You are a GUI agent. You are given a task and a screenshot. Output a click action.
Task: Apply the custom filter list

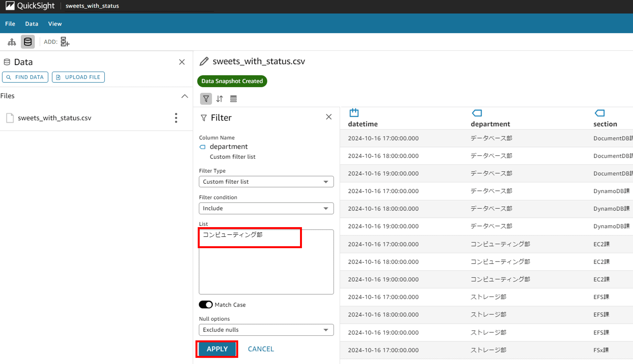pos(217,348)
